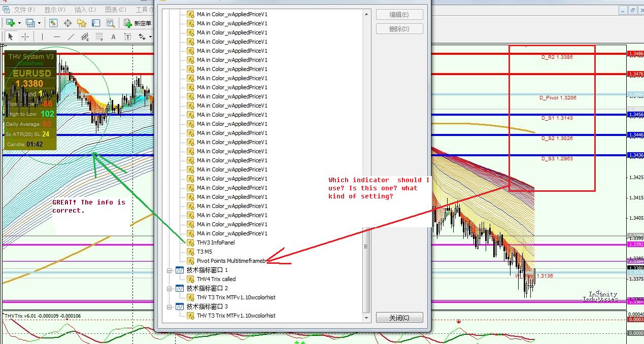Viewport: 644px width, 344px height.
Task: Select the trendline drawing tool
Action: pyautogui.click(x=71, y=37)
